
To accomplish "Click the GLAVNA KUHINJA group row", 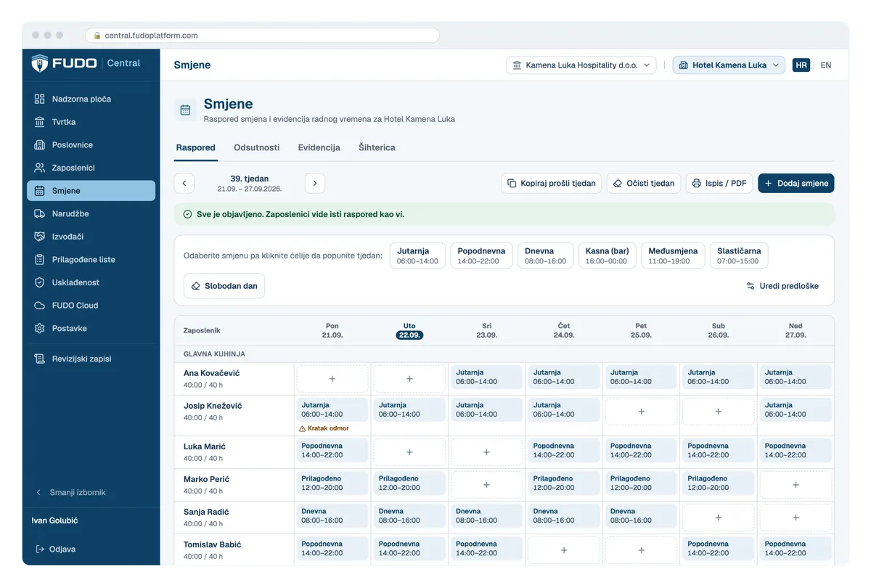I will [504, 354].
